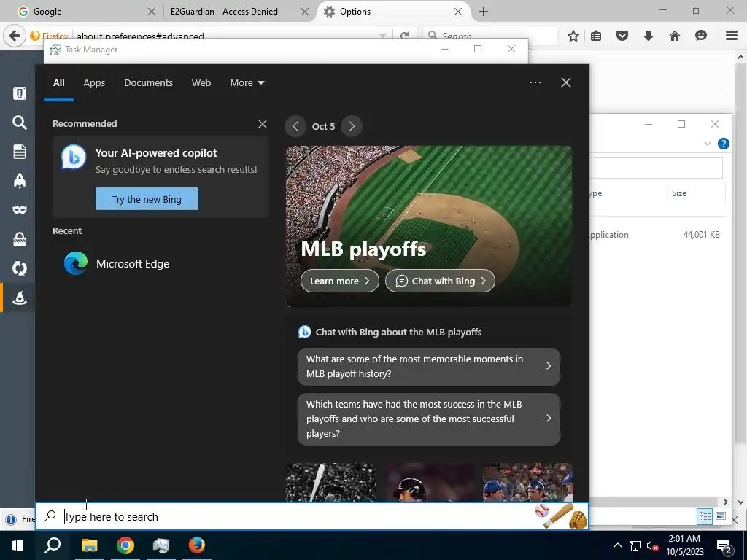The height and width of the screenshot is (560, 747).
Task: Open File Explorer from taskbar
Action: pos(89,545)
